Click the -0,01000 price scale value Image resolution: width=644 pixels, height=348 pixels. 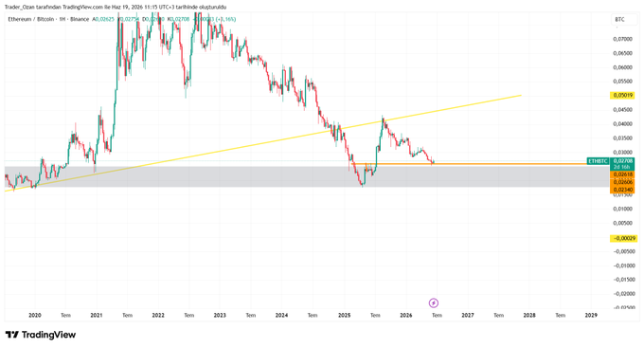623,266
